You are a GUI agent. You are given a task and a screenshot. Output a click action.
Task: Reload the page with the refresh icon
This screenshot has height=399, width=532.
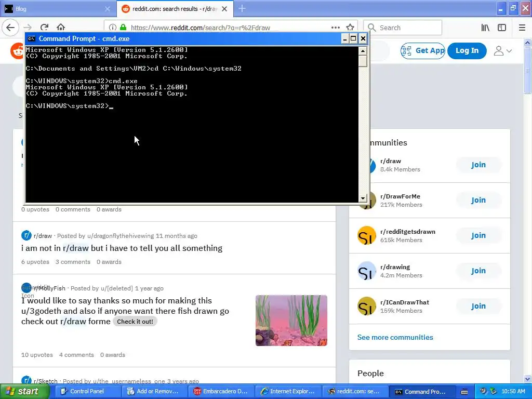click(44, 28)
